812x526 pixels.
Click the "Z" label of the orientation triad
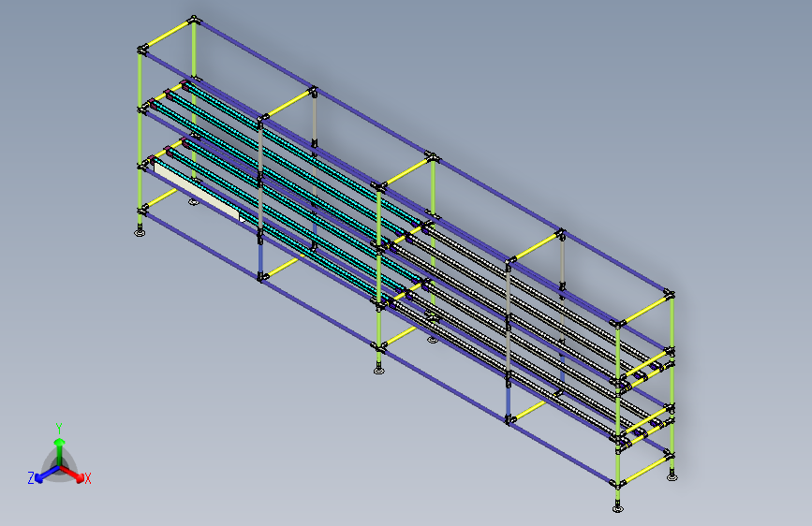[x=31, y=478]
